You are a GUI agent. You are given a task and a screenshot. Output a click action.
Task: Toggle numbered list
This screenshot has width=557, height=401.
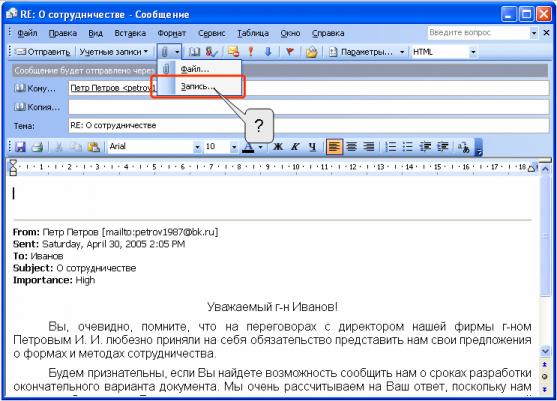[x=390, y=147]
